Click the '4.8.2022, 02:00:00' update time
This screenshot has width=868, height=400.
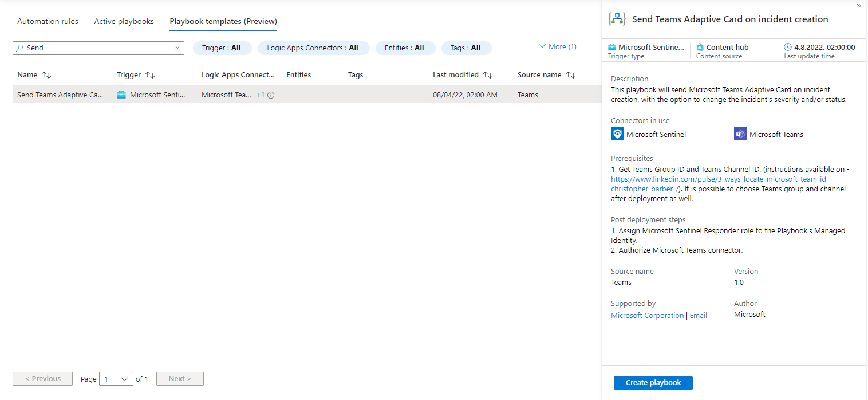(824, 48)
